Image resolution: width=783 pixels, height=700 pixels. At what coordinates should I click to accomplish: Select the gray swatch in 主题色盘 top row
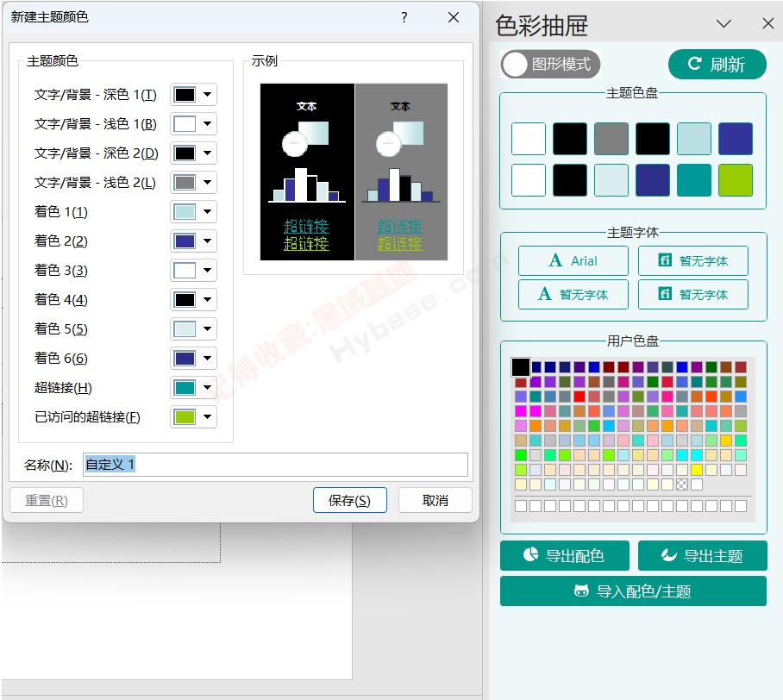[x=611, y=139]
